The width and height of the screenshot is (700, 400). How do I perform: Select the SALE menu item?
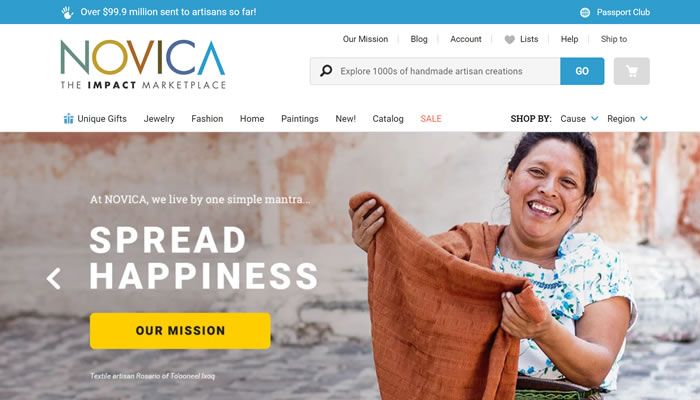coord(431,119)
